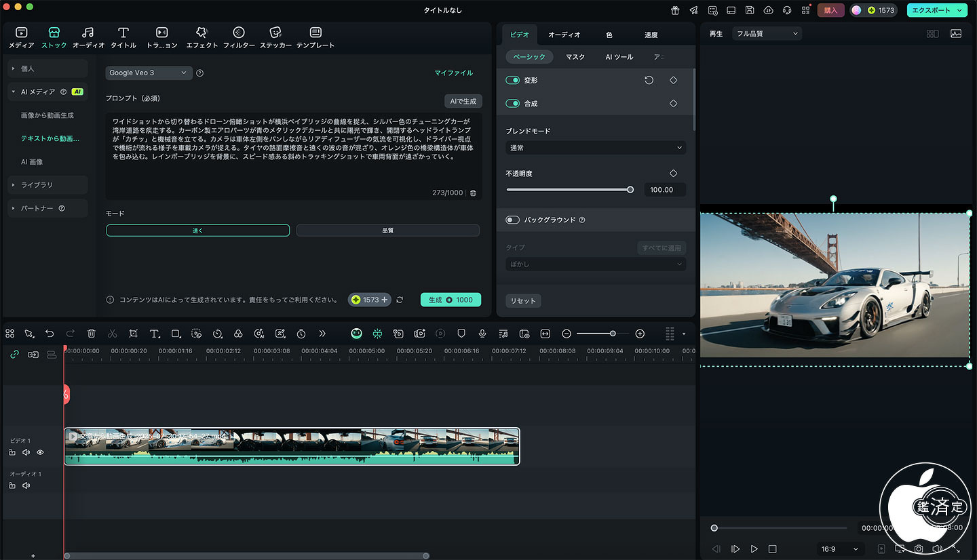This screenshot has width=977, height=560.
Task: Mute the ビデオ 1 track speaker
Action: pos(26,452)
